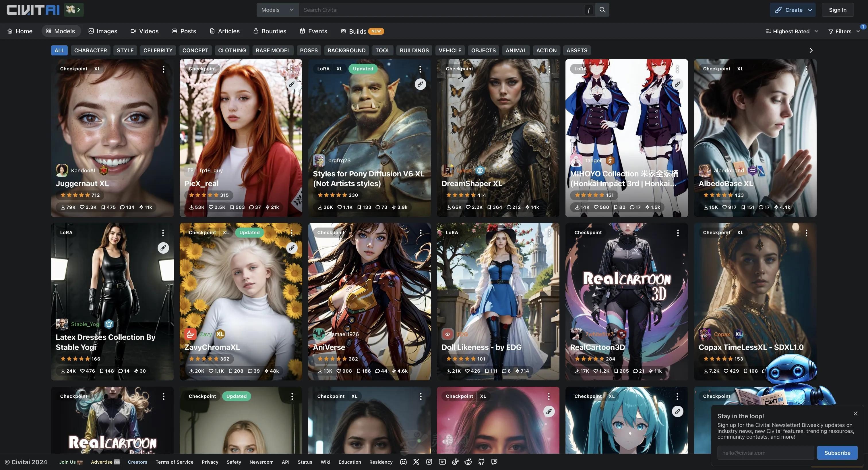
Task: Open the Instagram footer icon
Action: pyautogui.click(x=429, y=462)
